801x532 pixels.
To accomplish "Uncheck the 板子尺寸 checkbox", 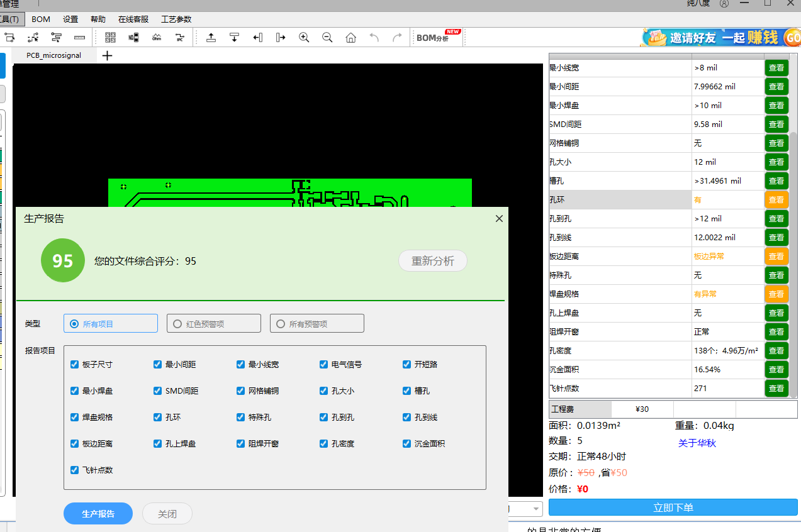I will point(75,364).
